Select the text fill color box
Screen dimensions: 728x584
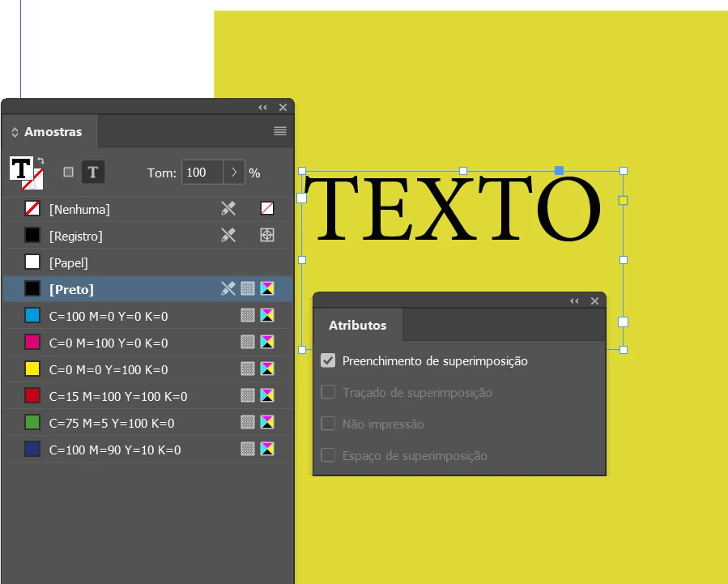pos(21,168)
